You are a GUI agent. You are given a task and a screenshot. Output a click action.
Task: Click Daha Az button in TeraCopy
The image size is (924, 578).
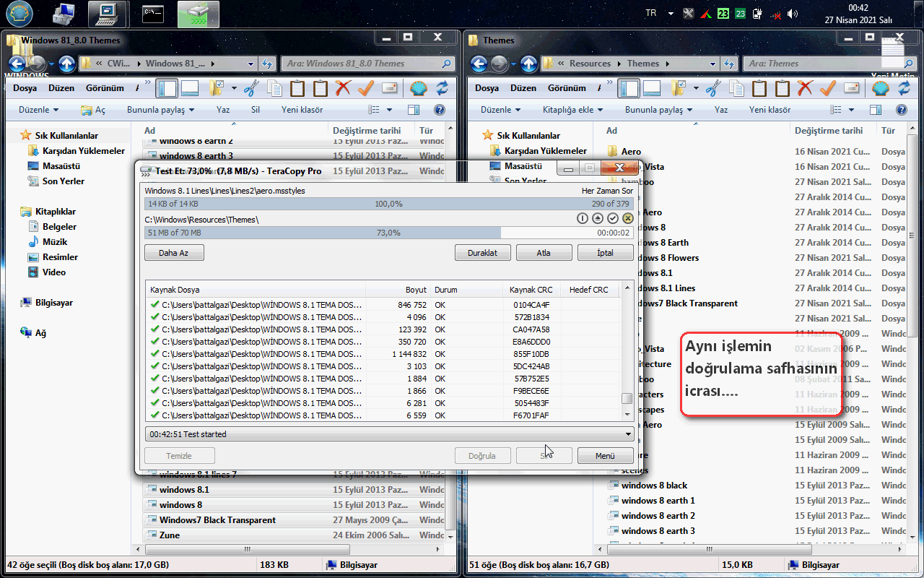tap(174, 253)
